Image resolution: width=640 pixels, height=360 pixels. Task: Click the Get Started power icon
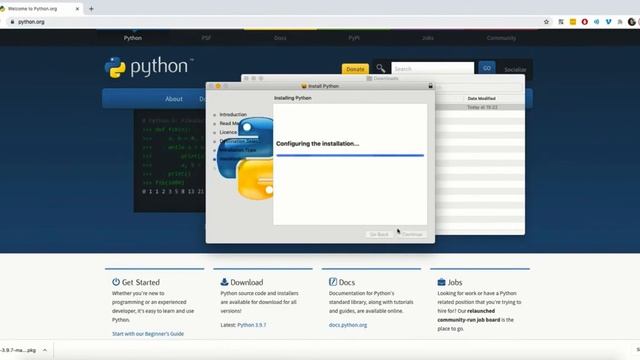116,282
